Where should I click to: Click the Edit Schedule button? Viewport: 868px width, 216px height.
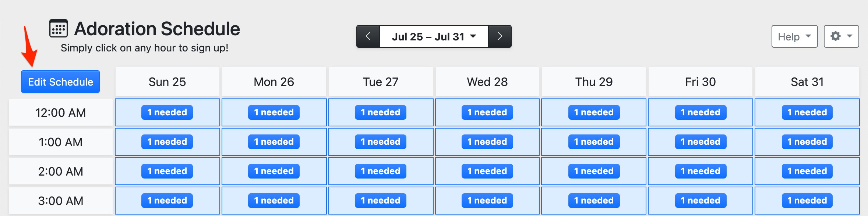point(60,82)
